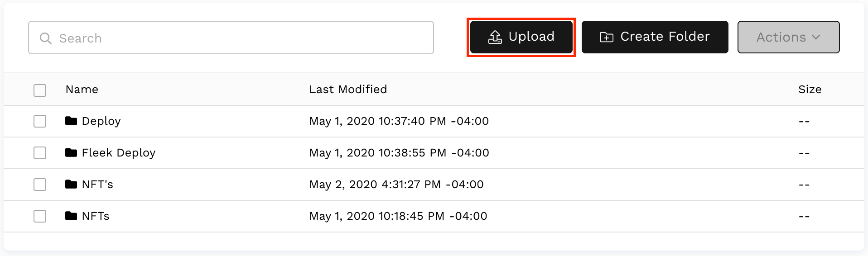Check the Deploy folder checkbox

tap(40, 121)
